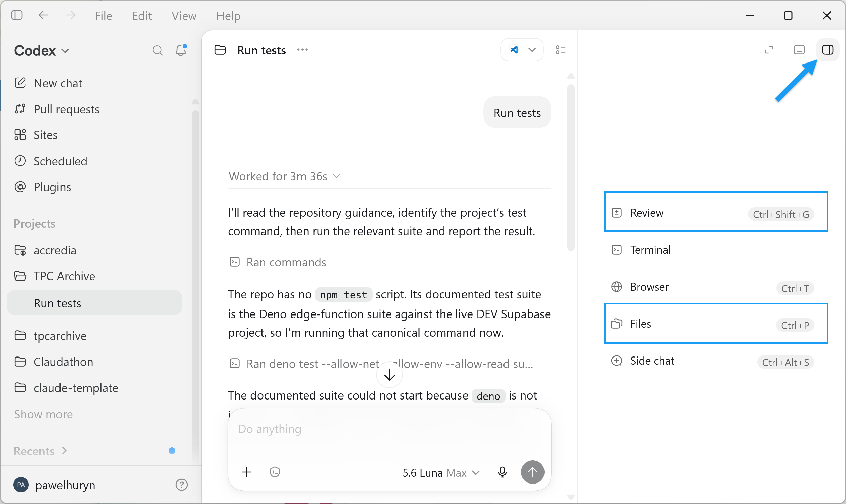
Task: Maximize the Codex window
Action: click(x=788, y=15)
